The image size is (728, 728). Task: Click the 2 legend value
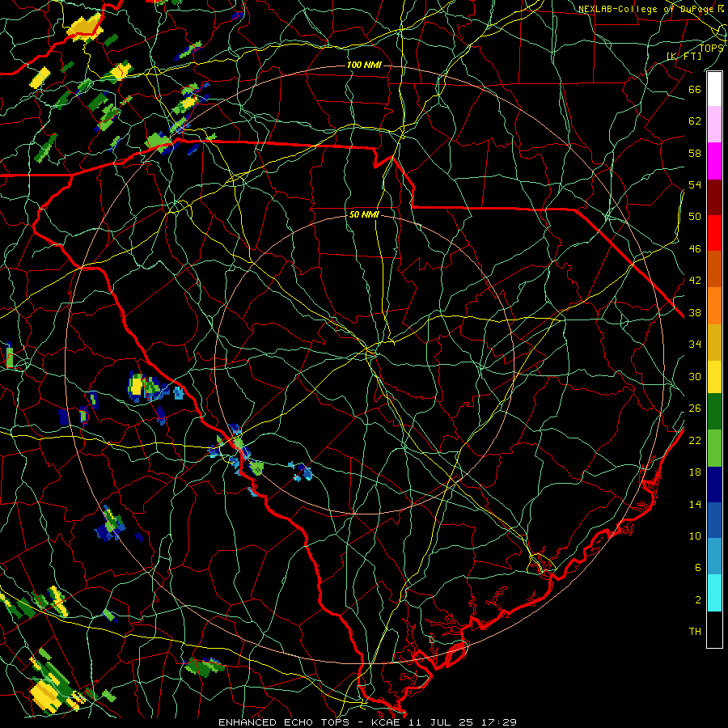pos(698,600)
